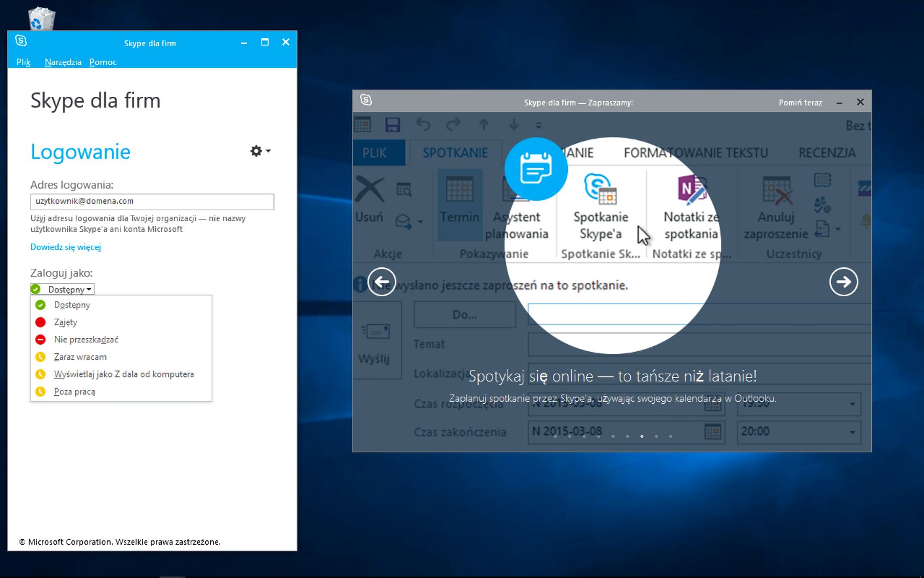The image size is (924, 578).
Task: Select Zajęty status from the list
Action: (121, 322)
